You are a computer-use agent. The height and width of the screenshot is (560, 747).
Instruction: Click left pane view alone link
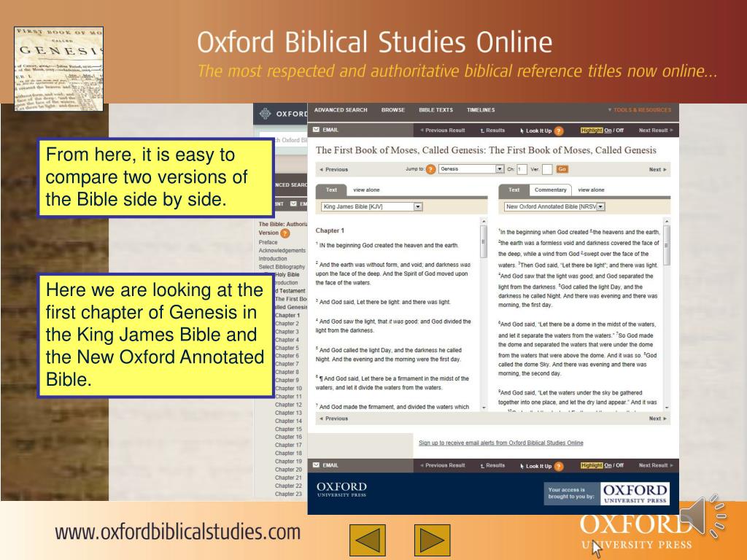pos(366,190)
